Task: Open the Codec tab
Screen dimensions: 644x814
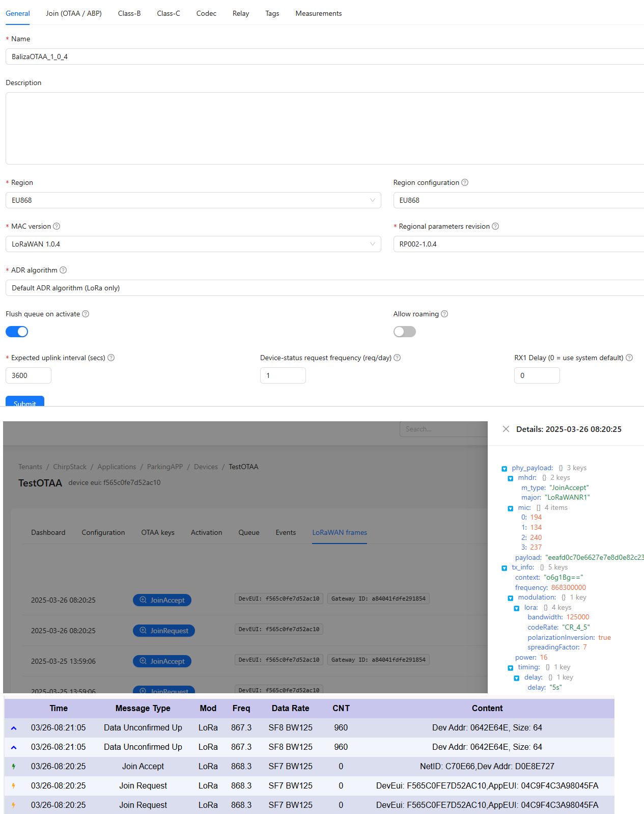Action: click(206, 13)
